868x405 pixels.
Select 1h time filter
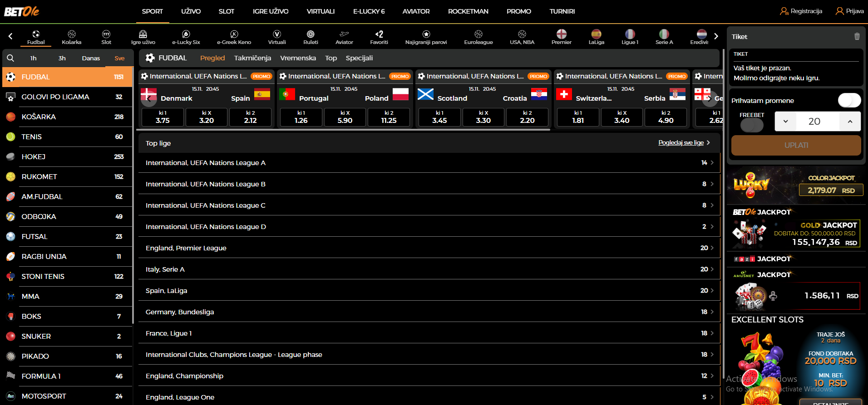33,58
